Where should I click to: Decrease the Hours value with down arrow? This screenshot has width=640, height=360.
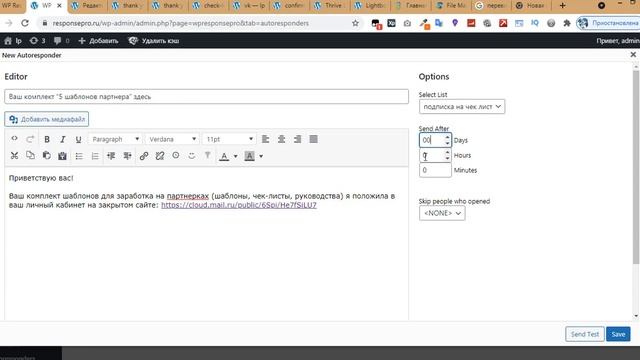(447, 158)
